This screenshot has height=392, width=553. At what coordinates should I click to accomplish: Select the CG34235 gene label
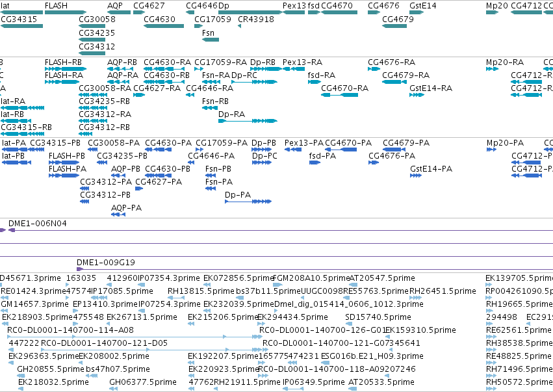[97, 33]
